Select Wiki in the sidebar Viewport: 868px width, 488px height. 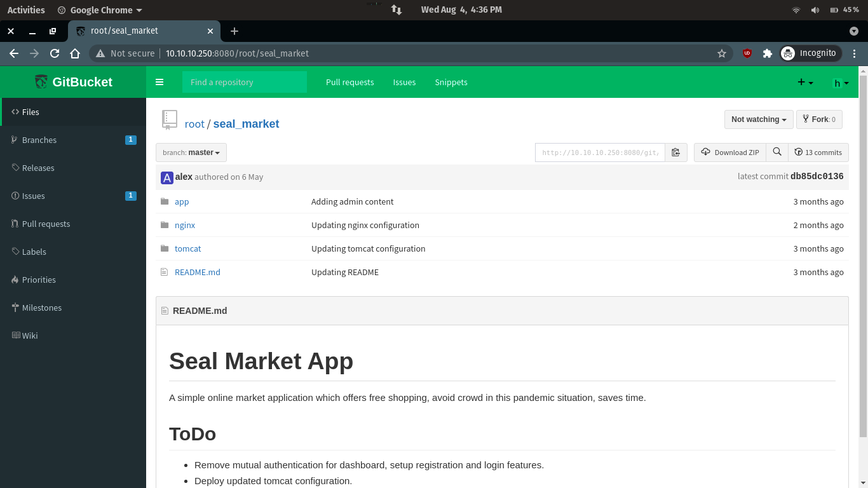(x=30, y=335)
